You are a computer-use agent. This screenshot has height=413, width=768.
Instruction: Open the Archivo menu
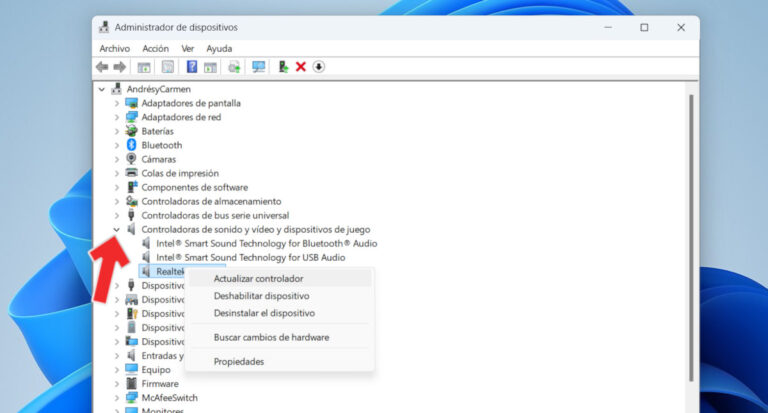(114, 48)
